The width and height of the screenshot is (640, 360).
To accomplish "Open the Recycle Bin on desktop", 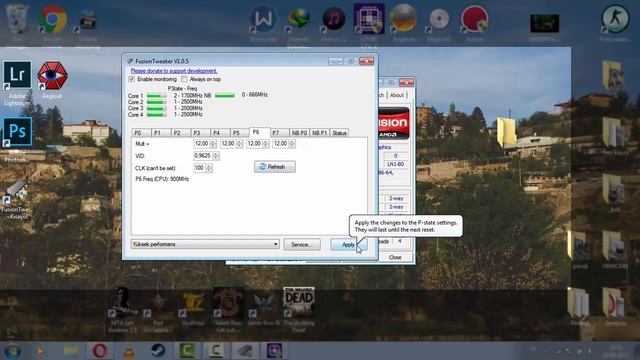I will (x=17, y=19).
